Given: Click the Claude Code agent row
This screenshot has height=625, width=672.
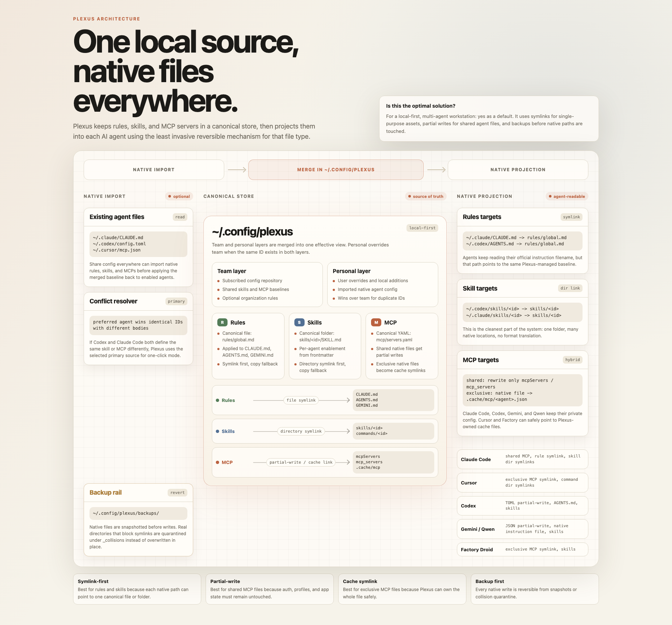Looking at the screenshot, I should (522, 459).
